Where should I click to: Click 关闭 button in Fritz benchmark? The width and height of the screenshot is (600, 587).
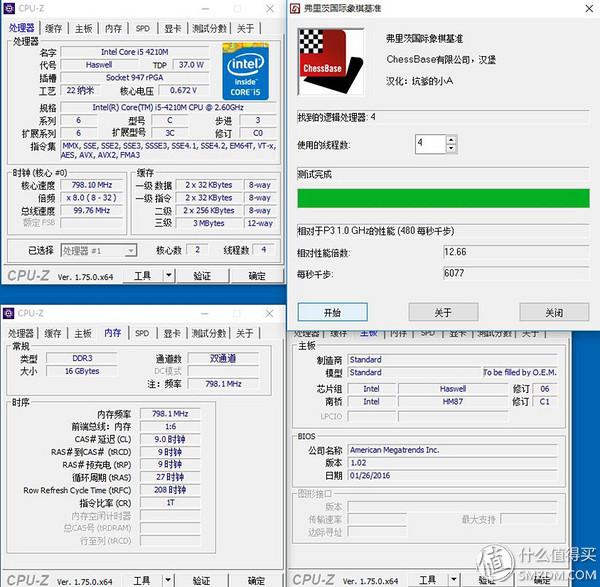(554, 312)
